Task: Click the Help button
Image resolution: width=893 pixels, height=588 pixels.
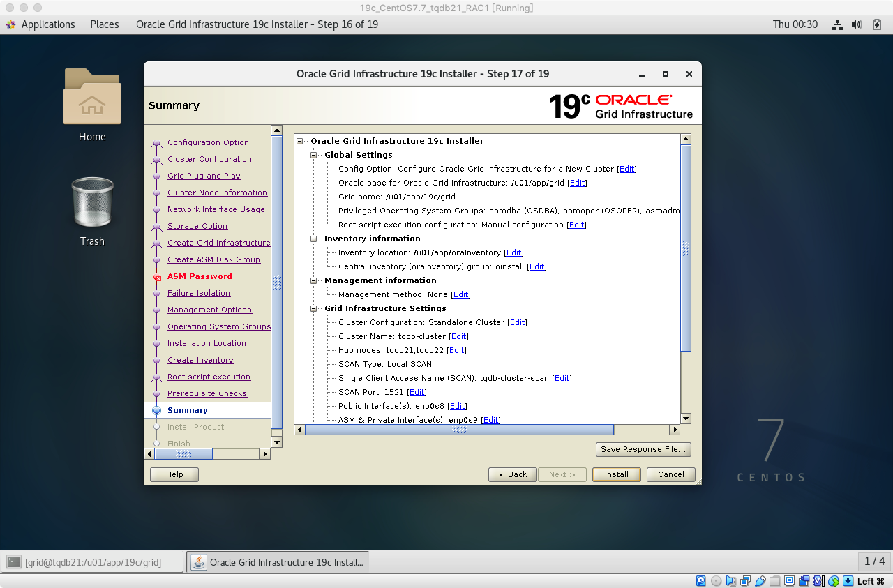Action: point(174,474)
